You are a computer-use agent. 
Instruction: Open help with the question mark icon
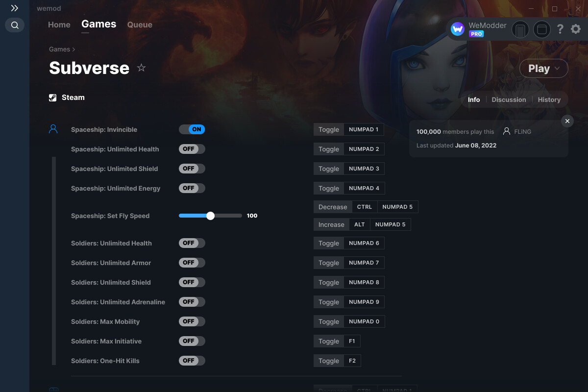coord(560,29)
